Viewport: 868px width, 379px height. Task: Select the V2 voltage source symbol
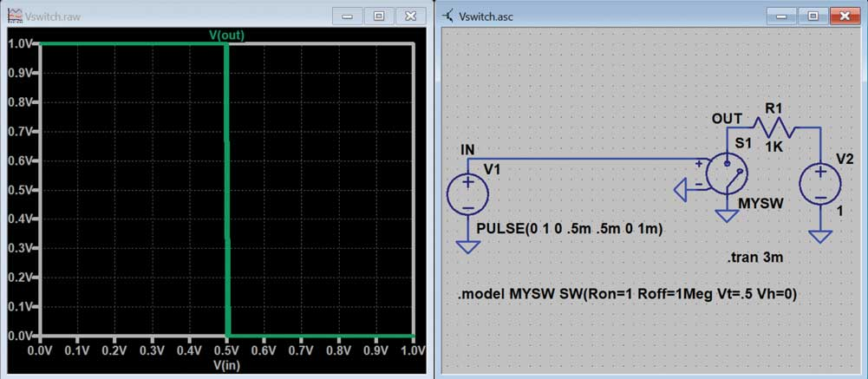click(x=818, y=184)
